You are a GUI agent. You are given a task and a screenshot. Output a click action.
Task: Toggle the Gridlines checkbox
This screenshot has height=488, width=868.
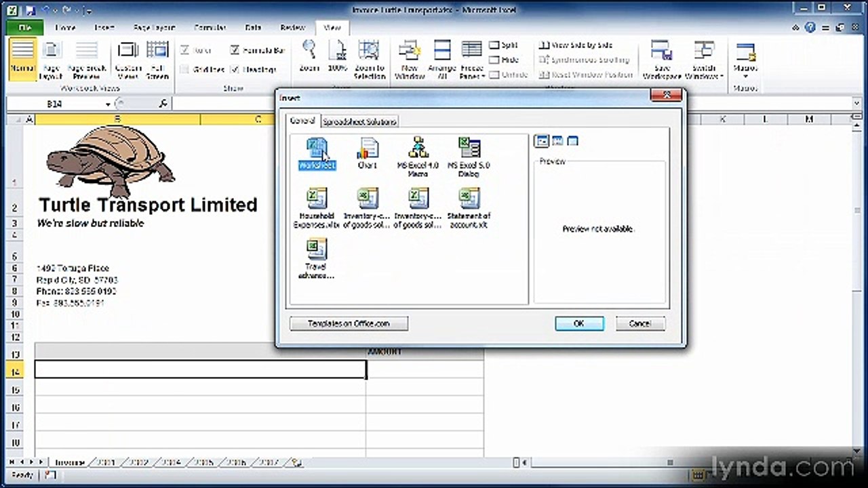[202, 69]
